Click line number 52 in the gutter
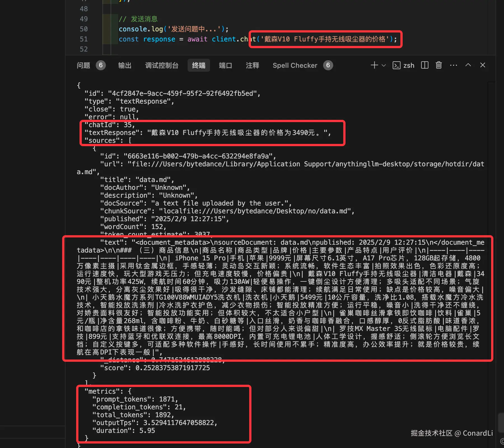504x448 pixels. pos(84,49)
